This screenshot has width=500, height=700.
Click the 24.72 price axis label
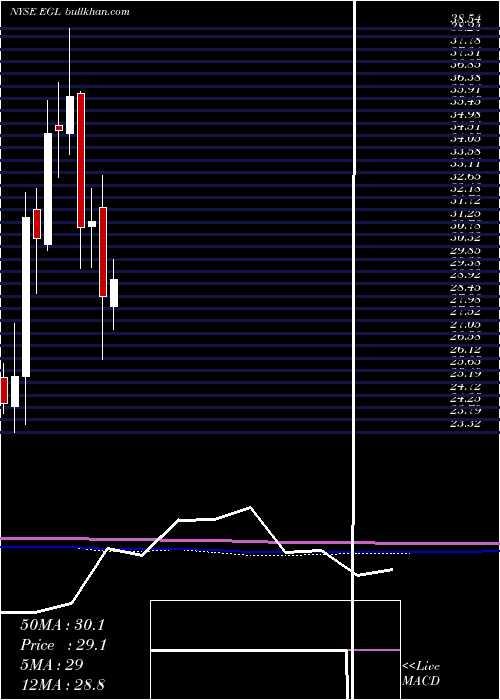(x=466, y=386)
